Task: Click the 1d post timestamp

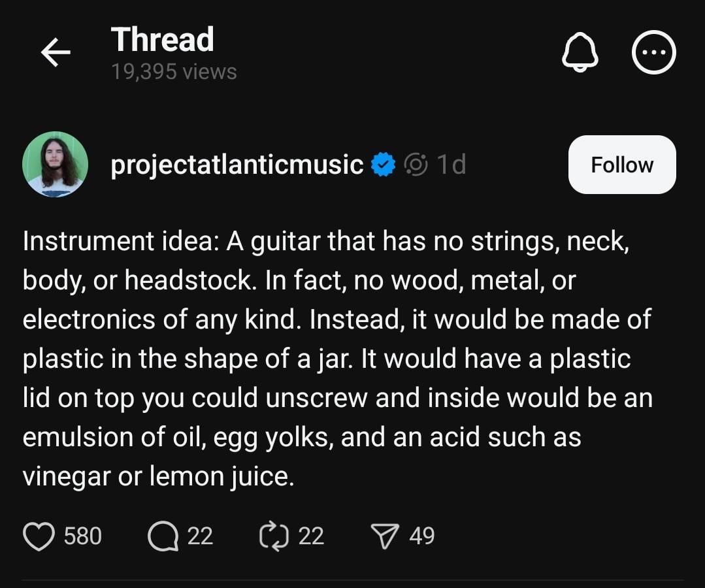Action: [451, 165]
